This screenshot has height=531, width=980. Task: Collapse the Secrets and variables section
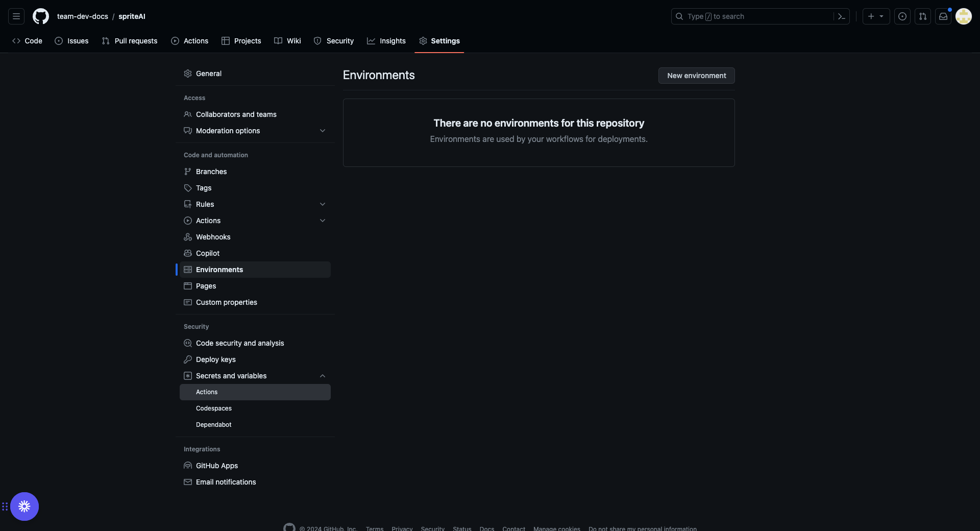pyautogui.click(x=322, y=376)
